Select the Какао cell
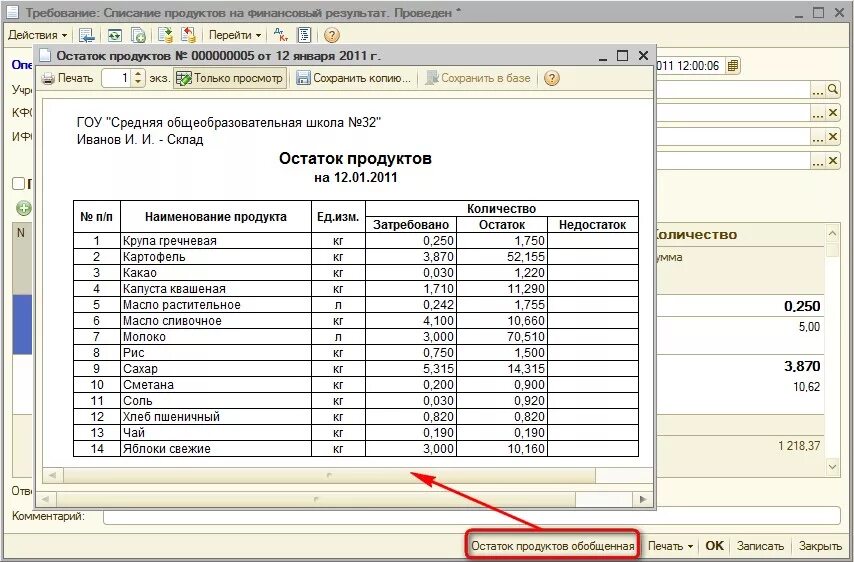 click(216, 273)
